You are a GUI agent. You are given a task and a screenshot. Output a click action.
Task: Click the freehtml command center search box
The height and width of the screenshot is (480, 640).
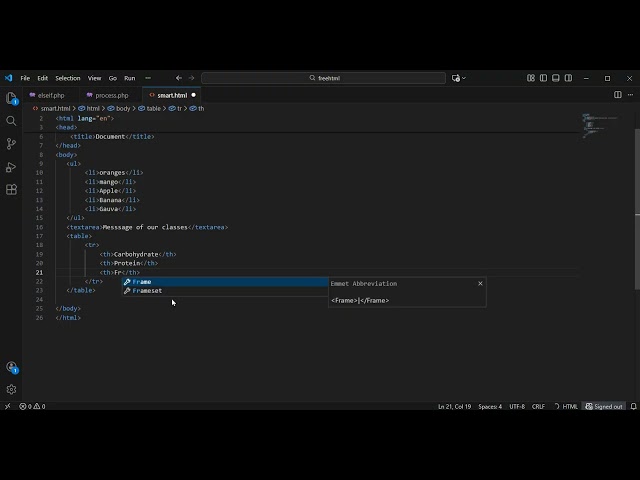(x=323, y=78)
